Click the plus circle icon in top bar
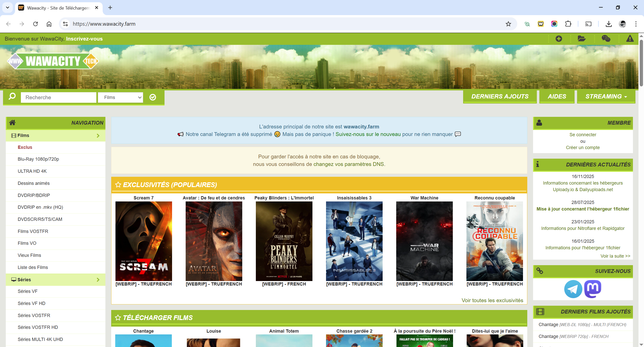Screen dimensions: 644x347 559,39
